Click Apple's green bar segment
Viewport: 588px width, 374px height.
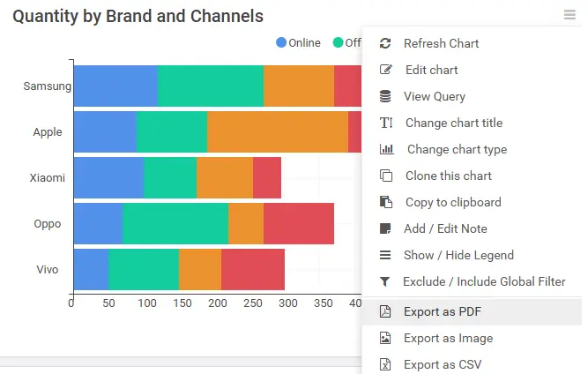click(x=172, y=131)
